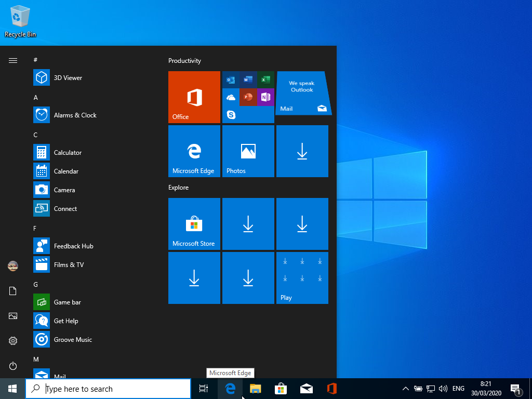Image resolution: width=532 pixels, height=399 pixels.
Task: Click the Power button in Start
Action: pos(13,366)
